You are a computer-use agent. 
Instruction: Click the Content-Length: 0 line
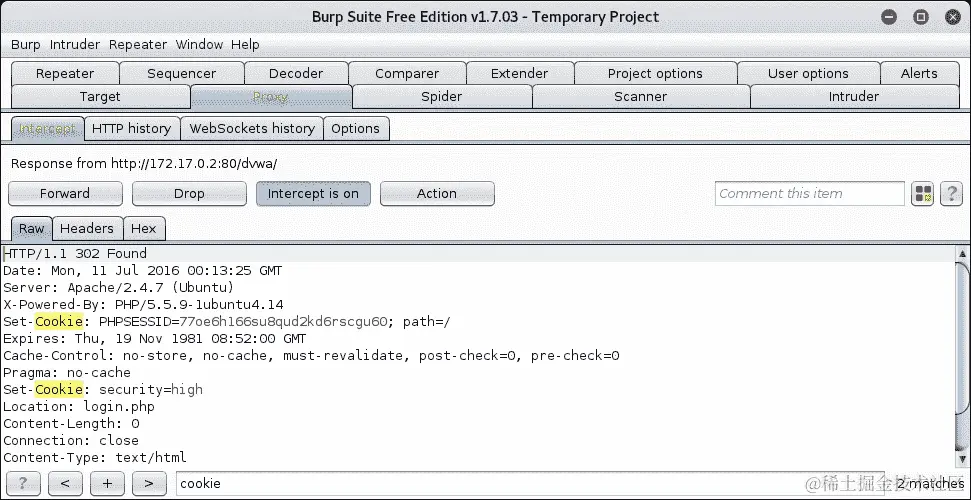pos(71,424)
